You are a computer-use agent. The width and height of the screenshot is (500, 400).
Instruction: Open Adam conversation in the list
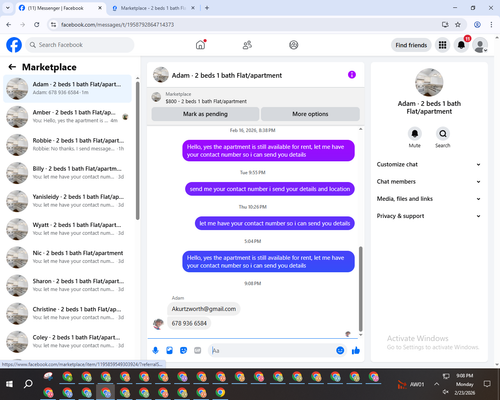pos(67,89)
